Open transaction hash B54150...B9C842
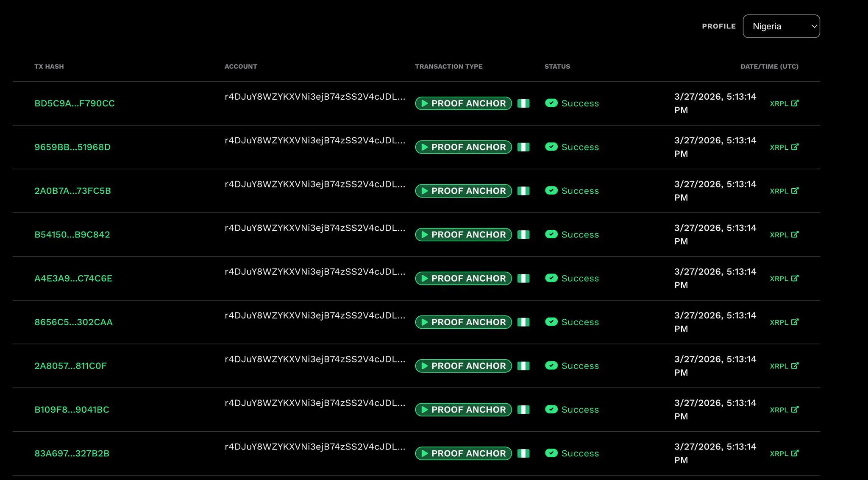 point(72,234)
